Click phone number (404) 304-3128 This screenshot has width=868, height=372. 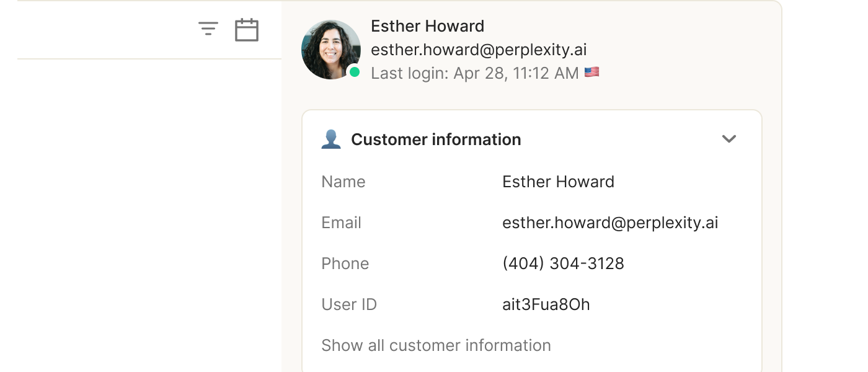point(563,263)
